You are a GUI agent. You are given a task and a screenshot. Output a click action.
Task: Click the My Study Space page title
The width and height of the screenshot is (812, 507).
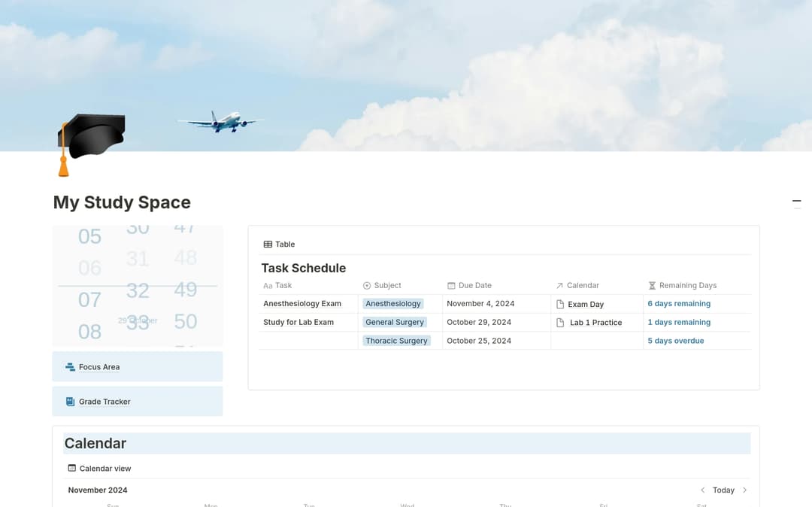(x=122, y=202)
